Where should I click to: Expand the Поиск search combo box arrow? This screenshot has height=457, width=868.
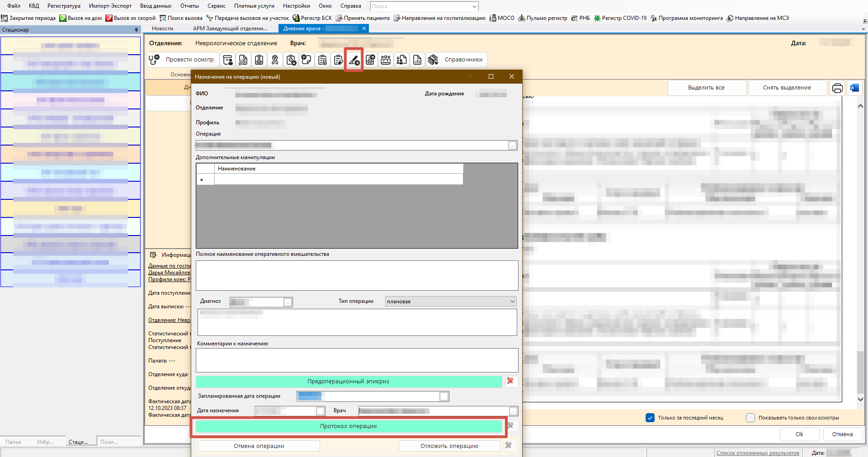[x=474, y=6]
